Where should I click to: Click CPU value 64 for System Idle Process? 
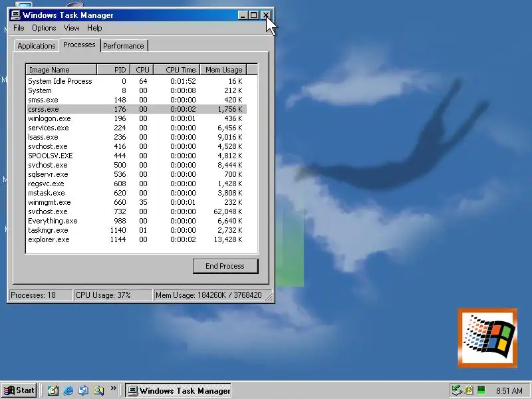click(x=143, y=81)
